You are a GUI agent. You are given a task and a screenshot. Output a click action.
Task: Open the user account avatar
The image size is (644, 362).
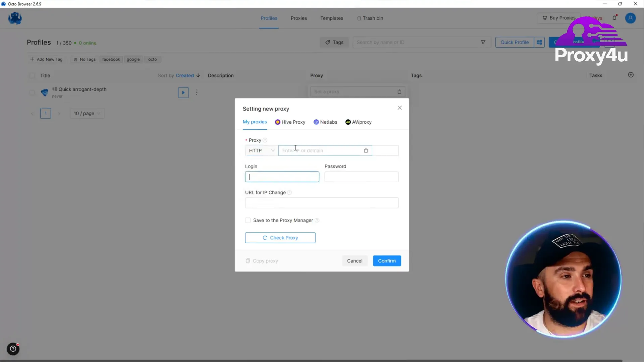tap(630, 18)
